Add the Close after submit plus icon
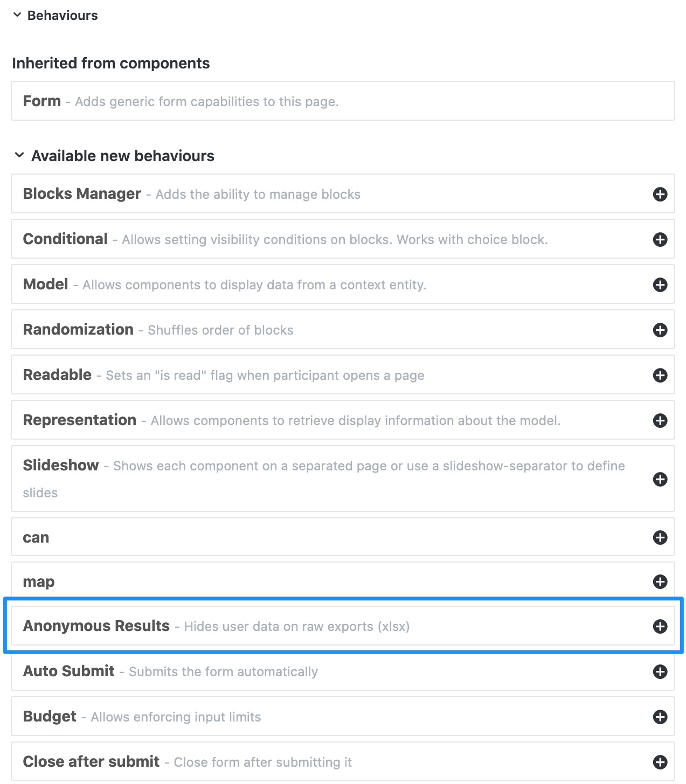Screen dimensions: 686x784 (660, 762)
